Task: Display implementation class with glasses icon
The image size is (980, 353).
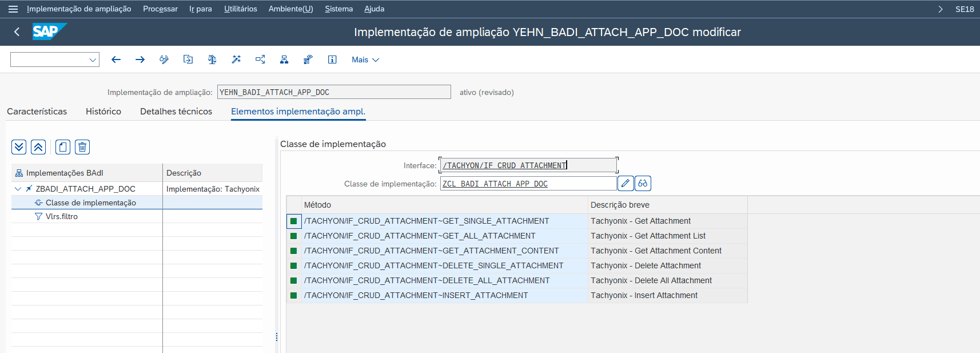Action: (643, 183)
